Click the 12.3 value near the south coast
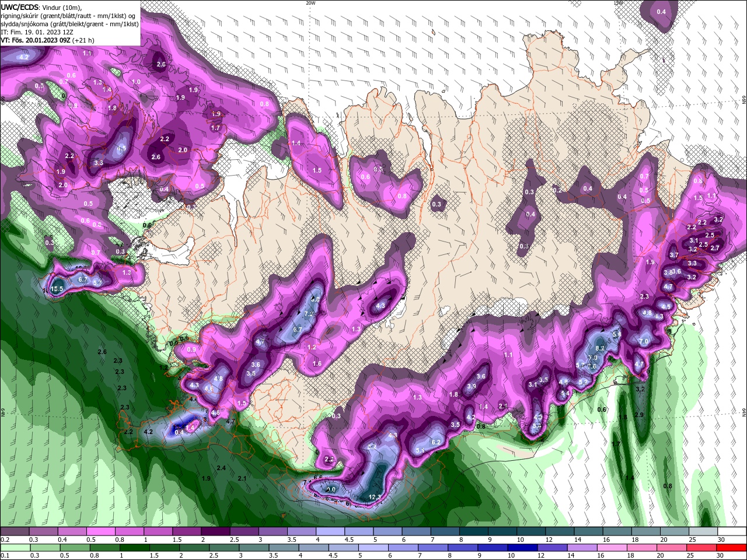747x560 pixels. pos(374,497)
